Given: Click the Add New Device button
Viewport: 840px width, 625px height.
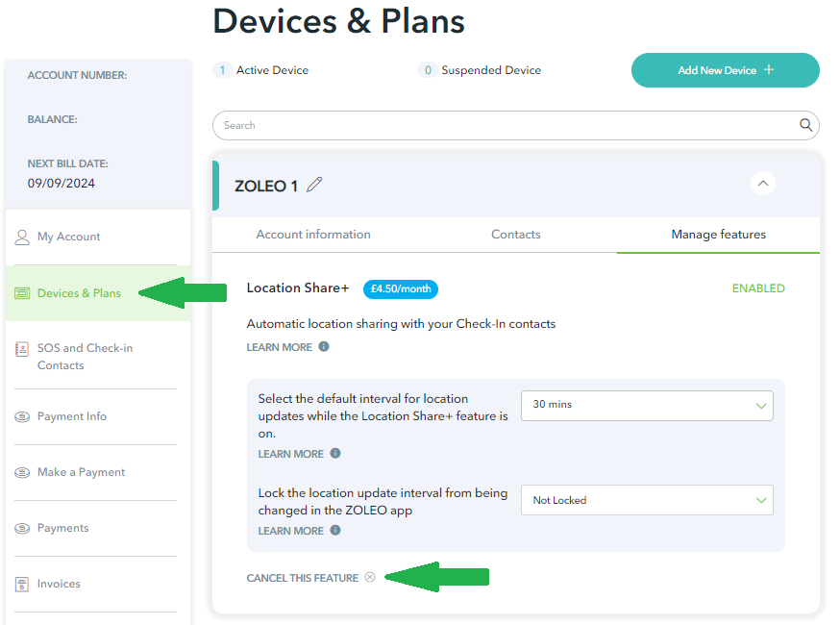Looking at the screenshot, I should [726, 70].
